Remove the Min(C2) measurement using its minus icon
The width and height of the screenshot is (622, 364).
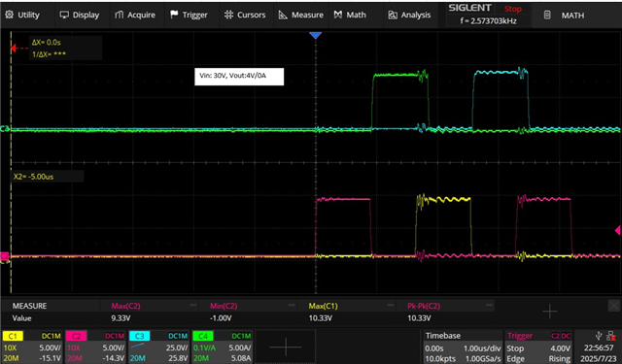[x=292, y=305]
